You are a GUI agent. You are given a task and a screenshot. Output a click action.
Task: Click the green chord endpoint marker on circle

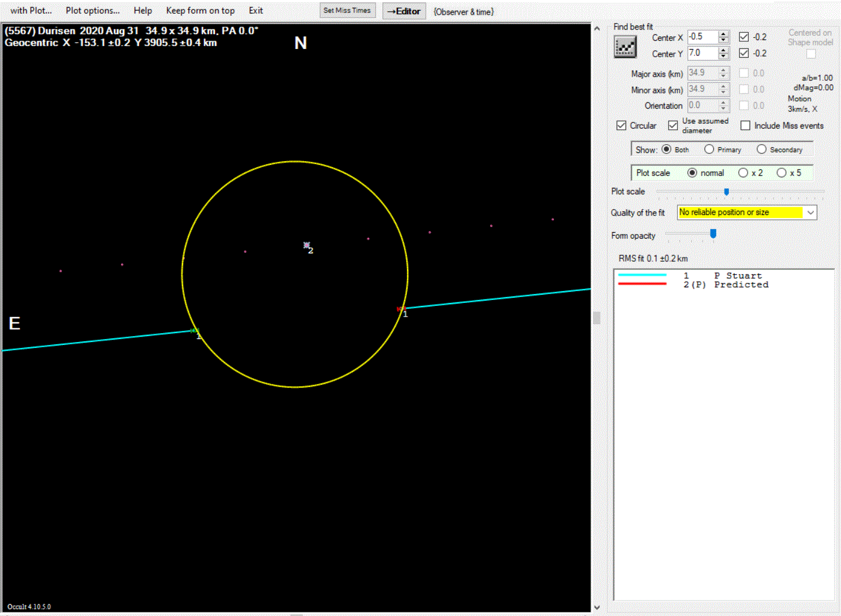click(x=195, y=331)
